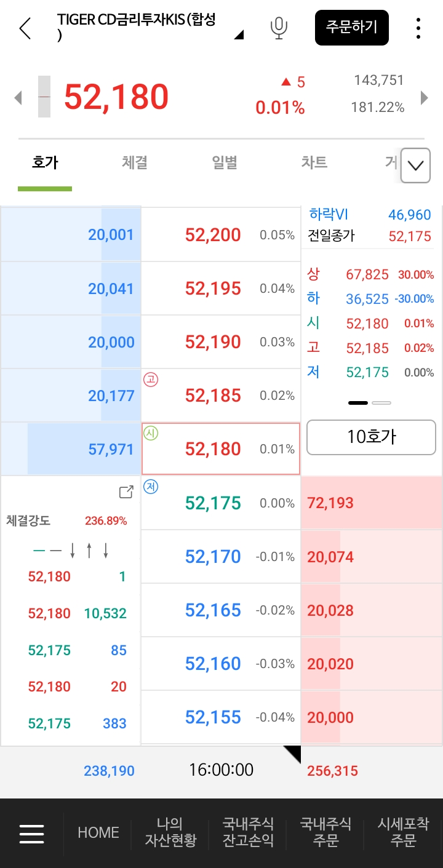Tap black corner triangle by time bar
The image size is (443, 868).
292,754
